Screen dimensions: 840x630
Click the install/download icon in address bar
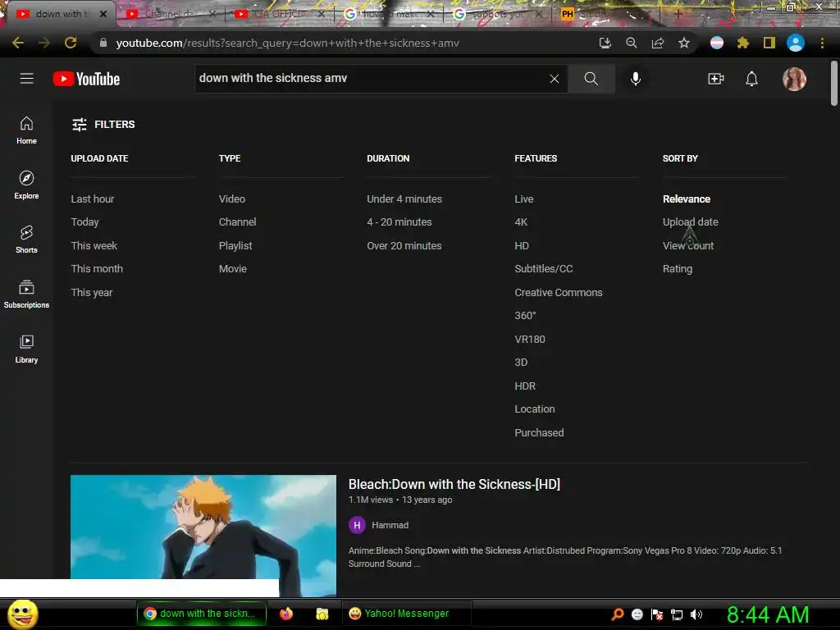click(x=605, y=43)
